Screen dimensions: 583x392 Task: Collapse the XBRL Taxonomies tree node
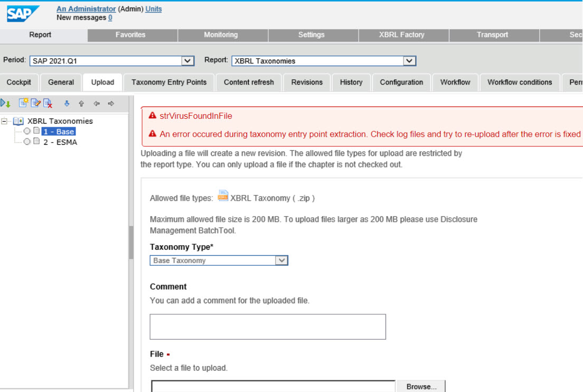pyautogui.click(x=4, y=121)
